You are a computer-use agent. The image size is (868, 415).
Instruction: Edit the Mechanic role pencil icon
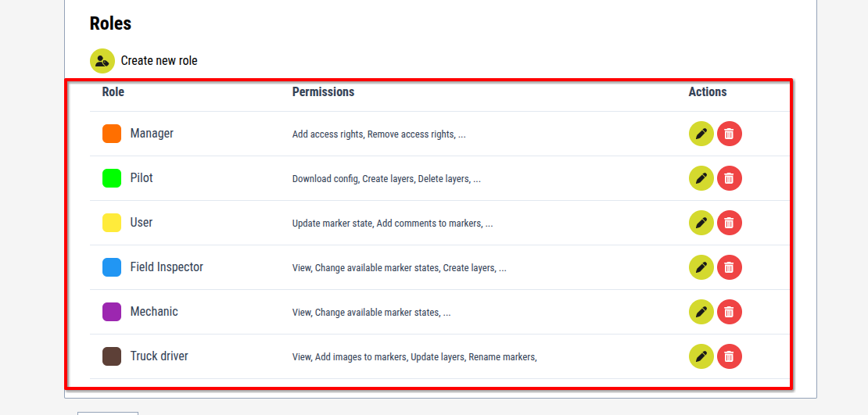coord(701,312)
